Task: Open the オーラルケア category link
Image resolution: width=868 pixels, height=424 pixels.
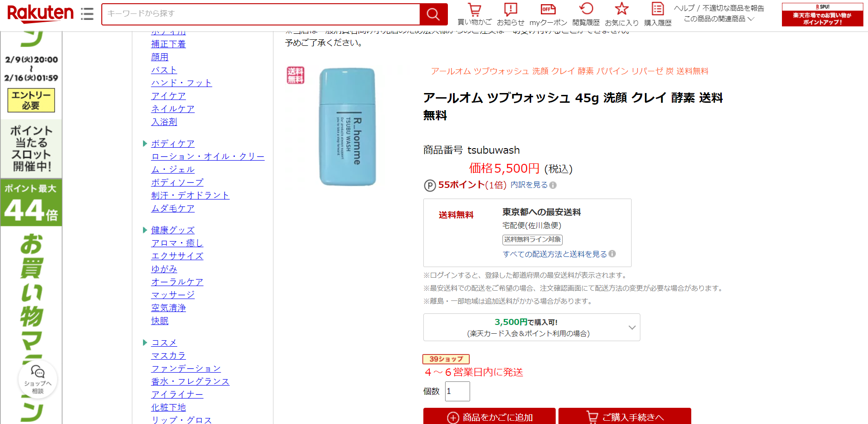Action: pos(177,282)
